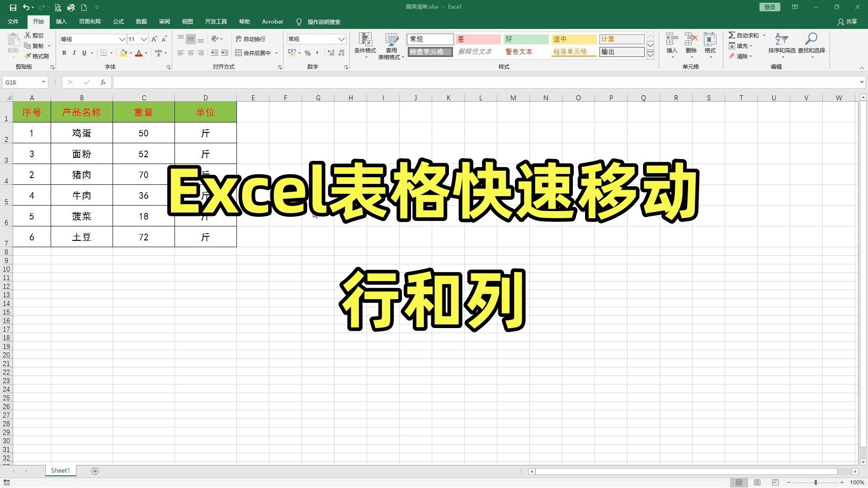Click the Insert Cells icon
868x488 pixels.
pyautogui.click(x=672, y=40)
